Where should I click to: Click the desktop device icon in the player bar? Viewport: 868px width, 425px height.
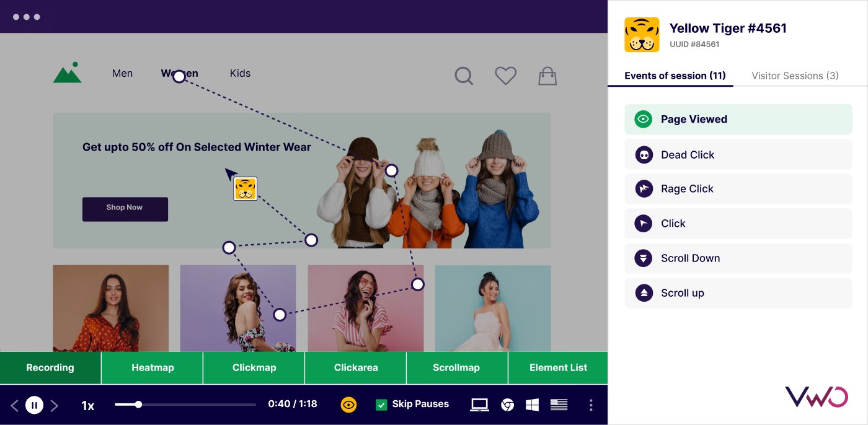point(479,405)
